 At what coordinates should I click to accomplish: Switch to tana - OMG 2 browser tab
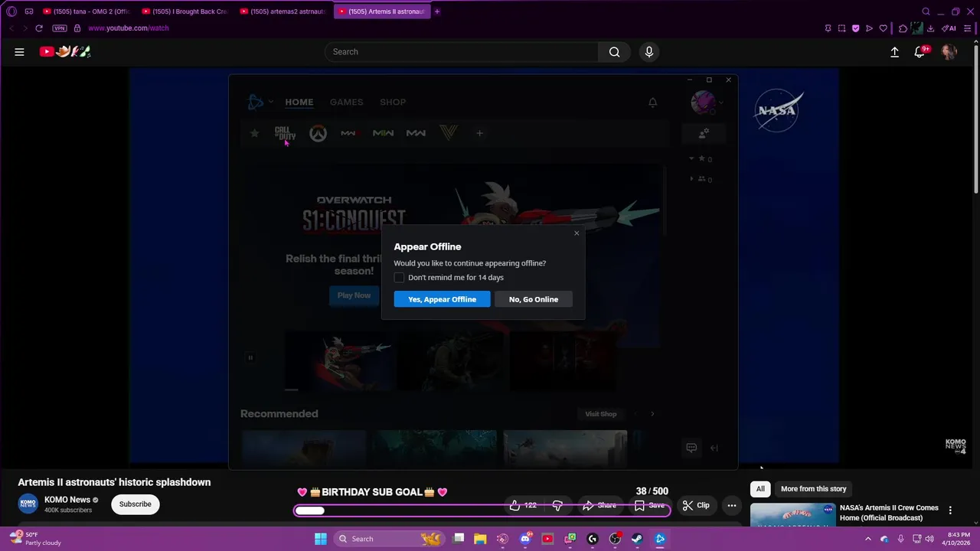tap(86, 11)
